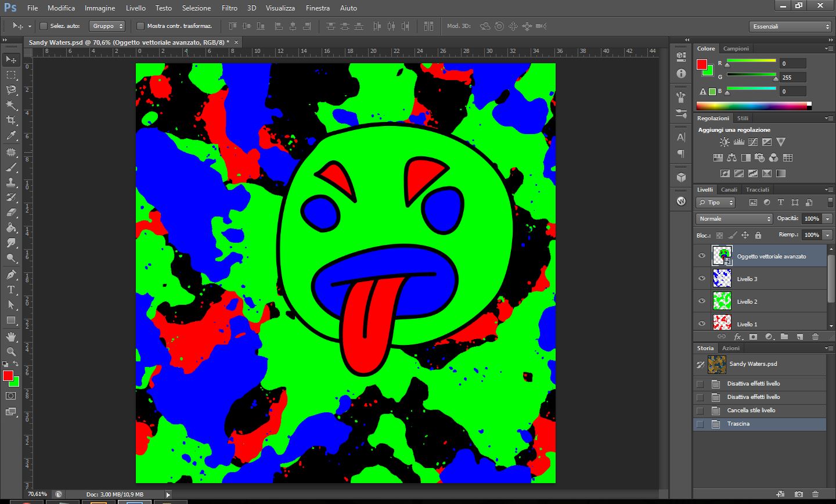
Task: Select the Eyedropper tool
Action: (11, 136)
